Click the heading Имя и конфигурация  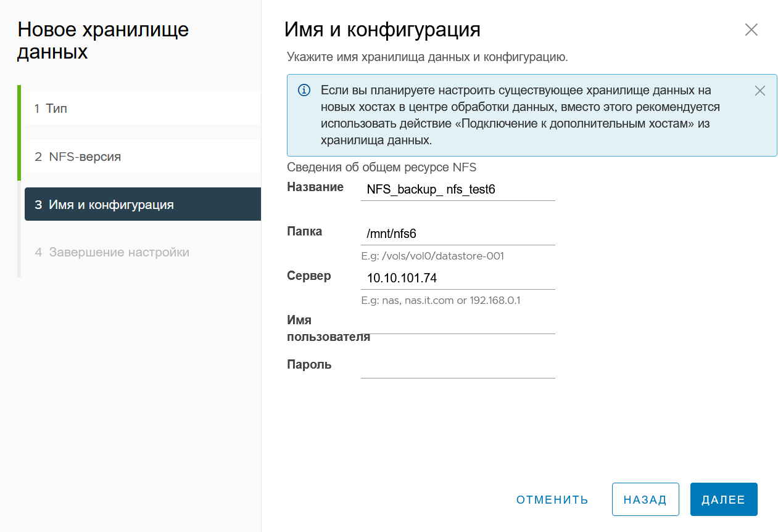coord(383,30)
